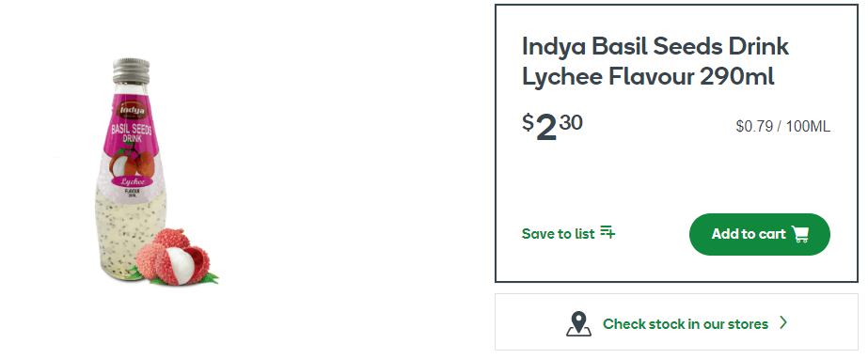Viewport: 868px width, 359px height.
Task: Click the shopping cart icon in Add to cart
Action: 800,234
